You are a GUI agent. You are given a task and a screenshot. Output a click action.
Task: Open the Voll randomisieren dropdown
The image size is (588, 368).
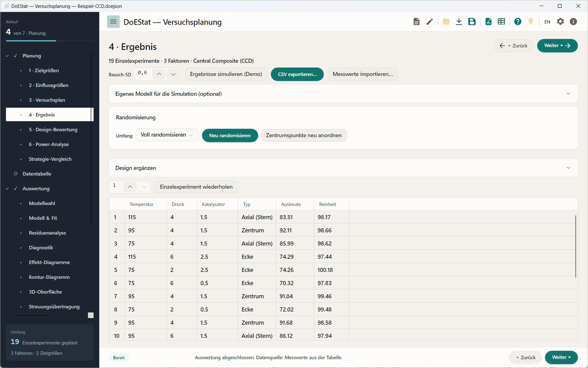[x=167, y=135]
